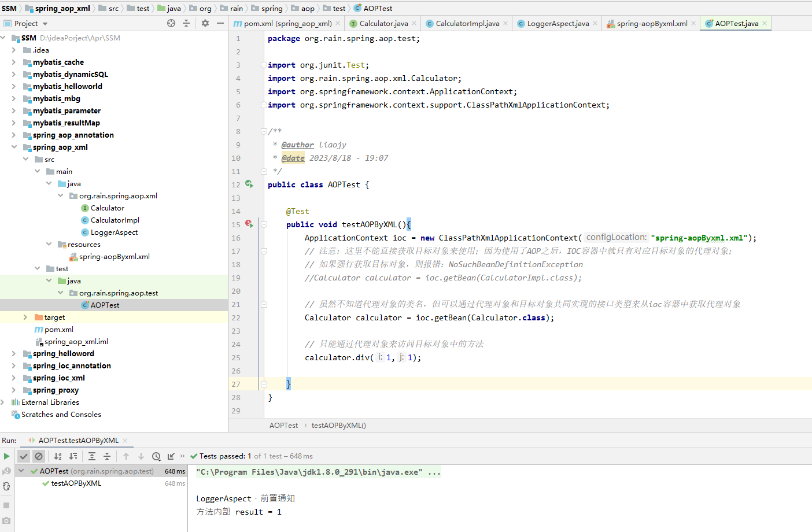Go to previous failed test arrow
The height and width of the screenshot is (532, 812).
coord(126,456)
